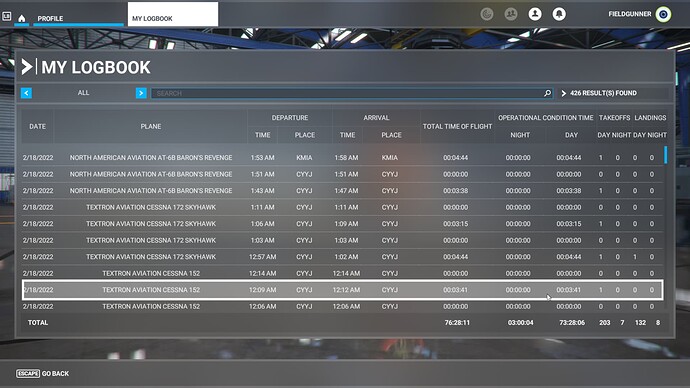Select the AT-6B flight departing 1:51 AM
Viewport: 690px width, 388px height.
point(342,174)
